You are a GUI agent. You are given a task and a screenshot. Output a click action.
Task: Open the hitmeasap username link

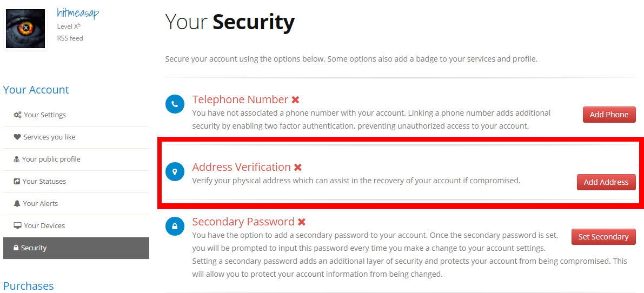(78, 13)
